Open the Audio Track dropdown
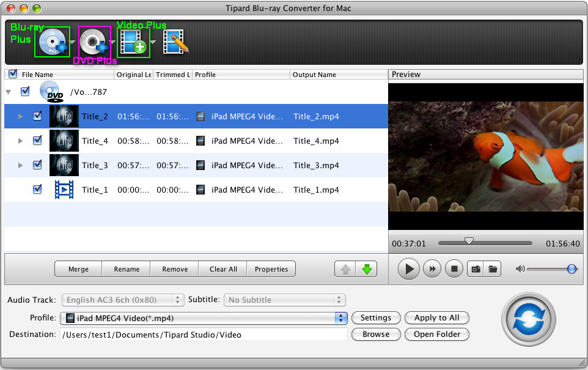The width and height of the screenshot is (588, 370). (x=123, y=300)
